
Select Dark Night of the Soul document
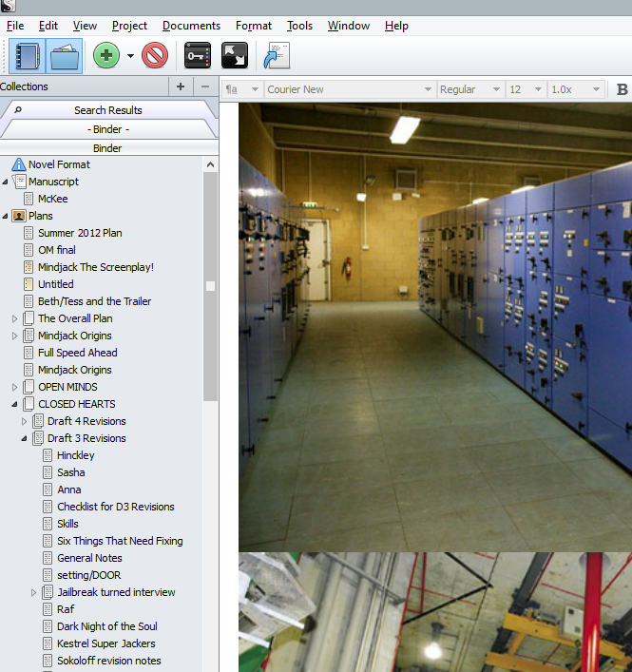[x=106, y=626]
